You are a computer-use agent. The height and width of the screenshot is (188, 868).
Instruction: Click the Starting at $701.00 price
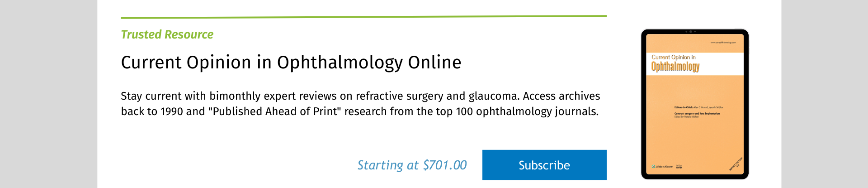pyautogui.click(x=412, y=165)
